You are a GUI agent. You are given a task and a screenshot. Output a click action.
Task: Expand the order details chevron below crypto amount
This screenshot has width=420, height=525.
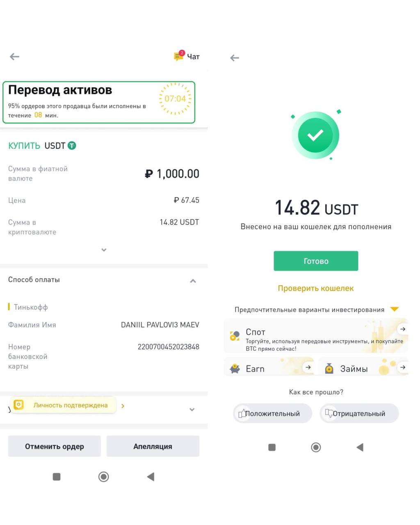point(104,250)
